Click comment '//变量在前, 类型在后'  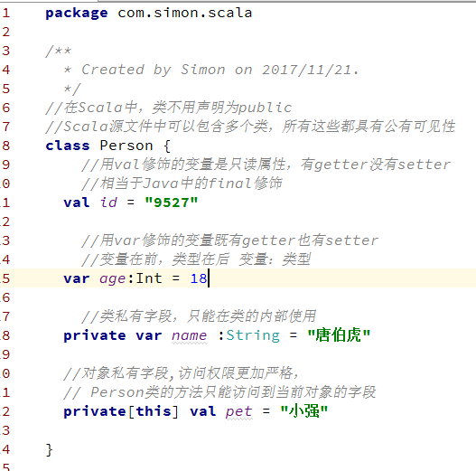pos(196,259)
